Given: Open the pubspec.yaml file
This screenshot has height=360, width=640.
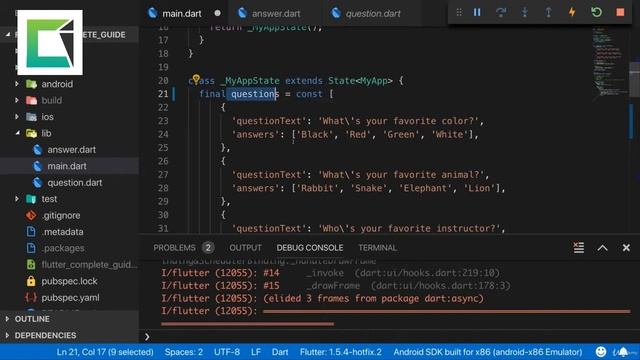Looking at the screenshot, I should (70, 298).
